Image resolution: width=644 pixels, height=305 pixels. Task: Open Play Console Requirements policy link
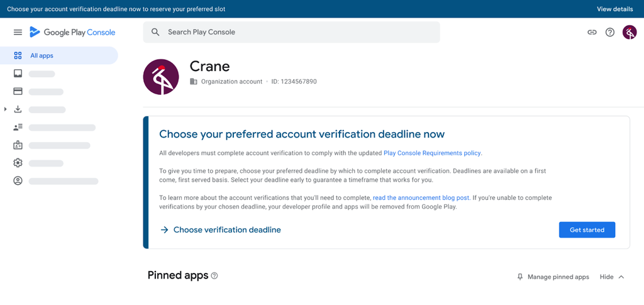[x=432, y=153]
